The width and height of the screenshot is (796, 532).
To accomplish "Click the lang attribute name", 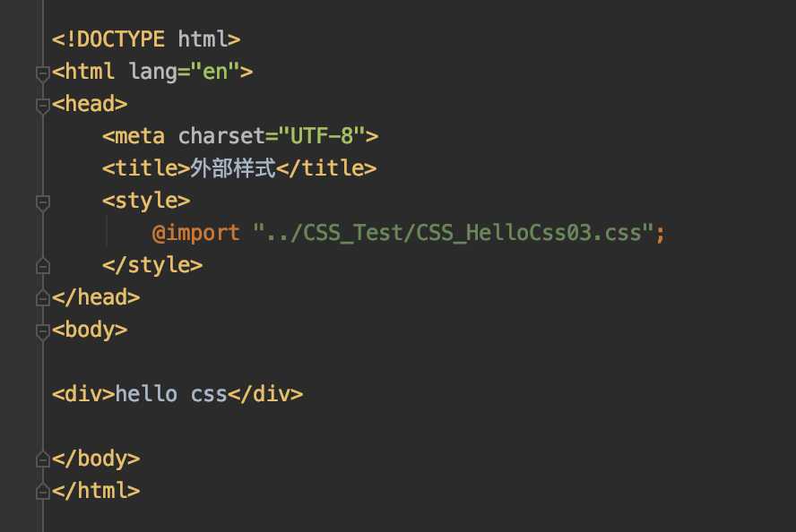I will pyautogui.click(x=152, y=72).
